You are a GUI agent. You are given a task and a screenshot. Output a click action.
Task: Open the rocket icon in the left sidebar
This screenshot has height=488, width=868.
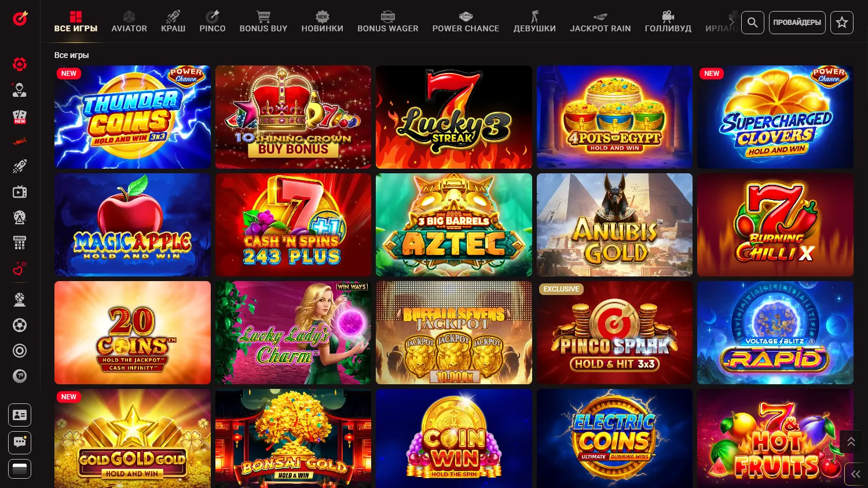[20, 166]
